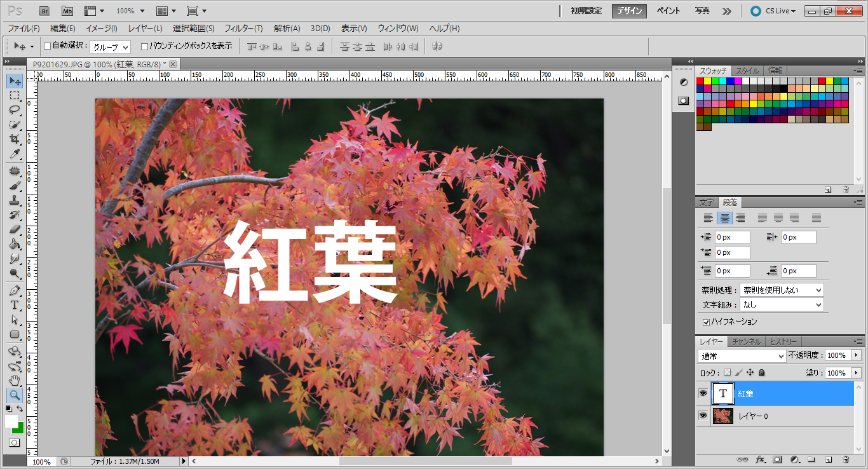Image resolution: width=868 pixels, height=469 pixels.
Task: Launch Adobe Bridge from the Br icon
Action: tap(44, 11)
